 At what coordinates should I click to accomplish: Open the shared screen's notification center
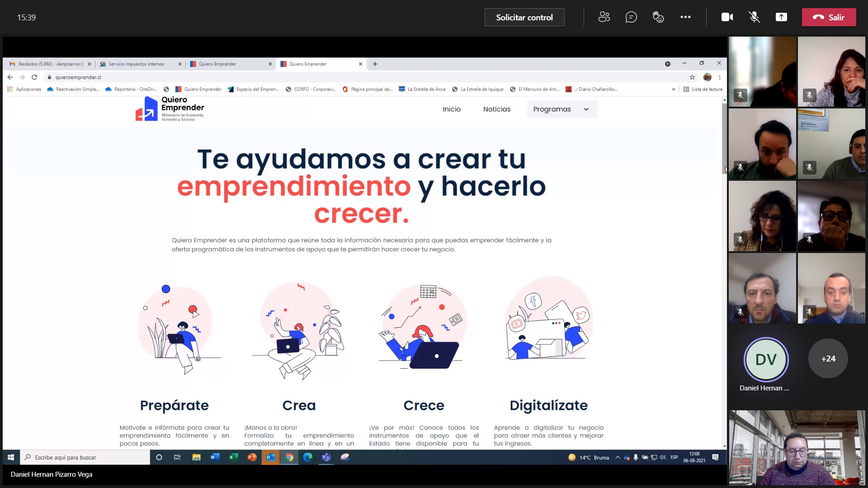pyautogui.click(x=715, y=457)
